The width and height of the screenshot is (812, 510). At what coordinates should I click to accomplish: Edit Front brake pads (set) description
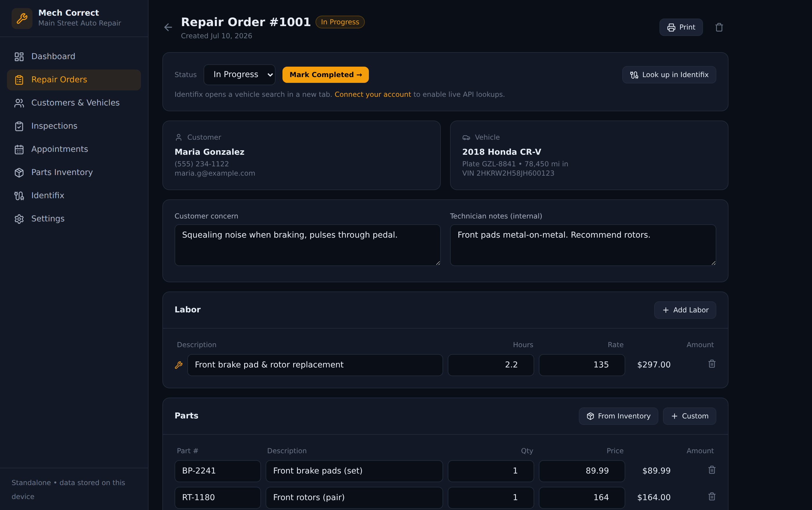click(354, 471)
